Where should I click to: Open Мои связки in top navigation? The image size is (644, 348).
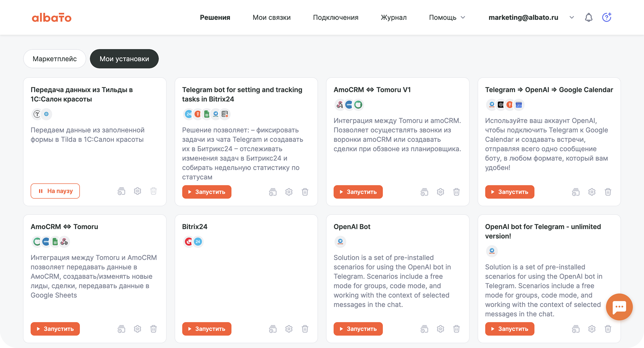(x=272, y=17)
